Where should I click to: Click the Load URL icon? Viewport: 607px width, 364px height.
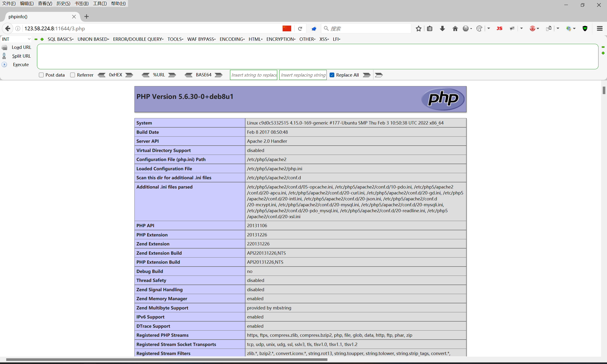4,47
